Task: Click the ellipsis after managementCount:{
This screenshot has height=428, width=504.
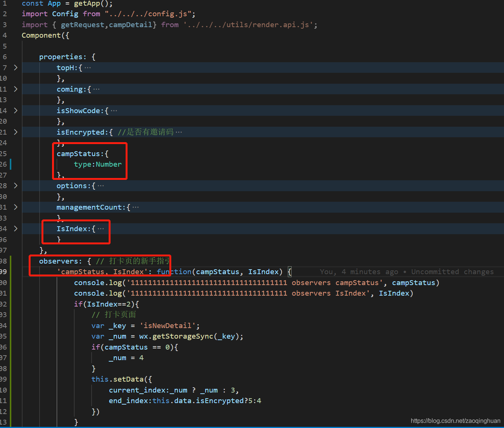Action: pos(136,207)
